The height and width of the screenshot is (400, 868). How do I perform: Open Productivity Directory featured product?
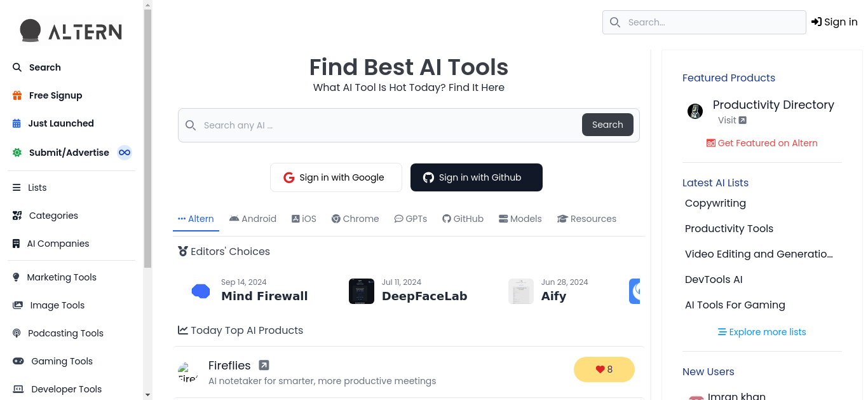point(773,105)
